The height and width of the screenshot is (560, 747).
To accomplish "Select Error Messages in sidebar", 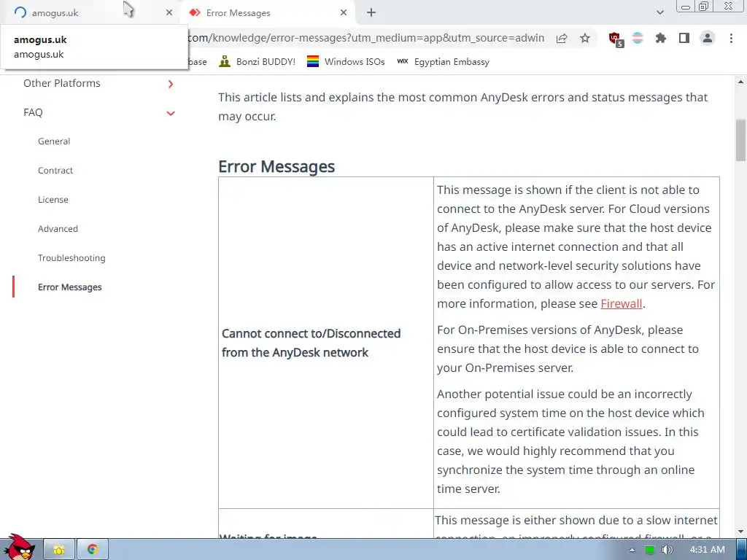I will [x=69, y=287].
